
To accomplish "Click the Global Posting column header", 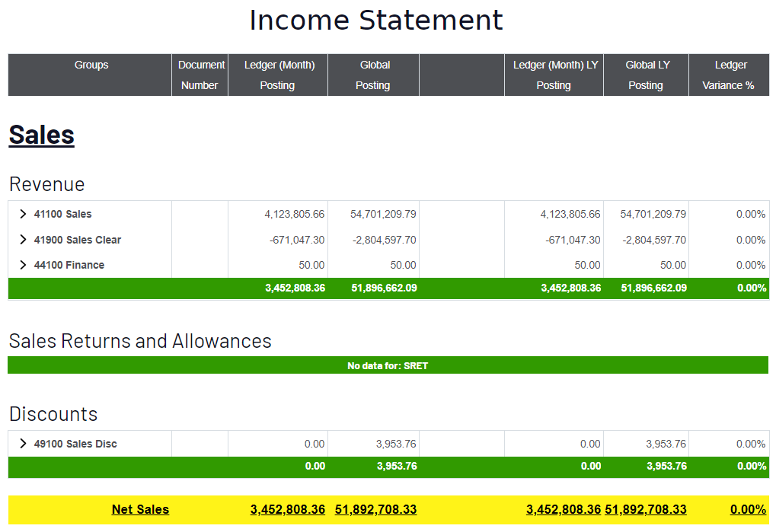I will tap(374, 75).
